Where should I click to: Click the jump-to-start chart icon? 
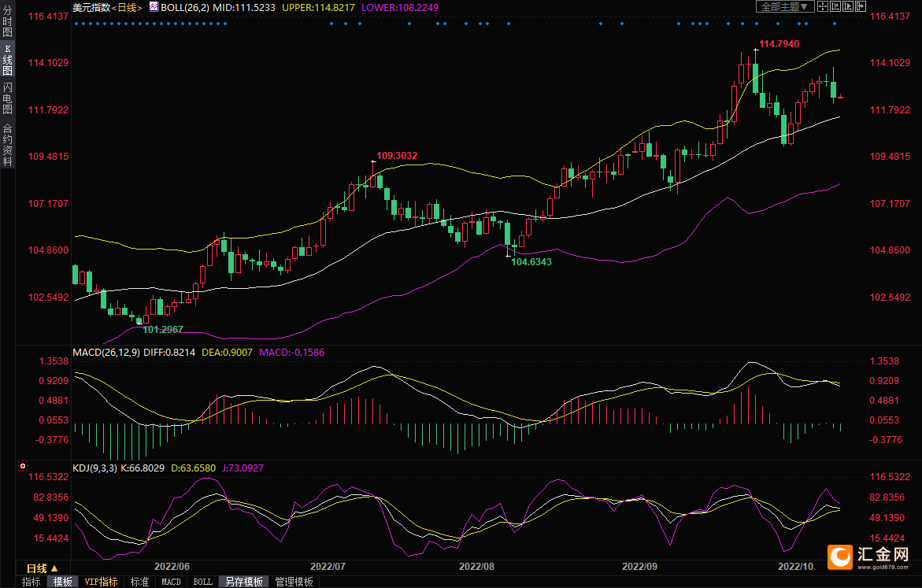pos(835,6)
